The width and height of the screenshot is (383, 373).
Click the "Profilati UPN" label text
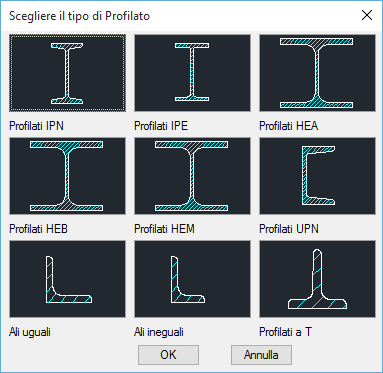click(x=289, y=229)
